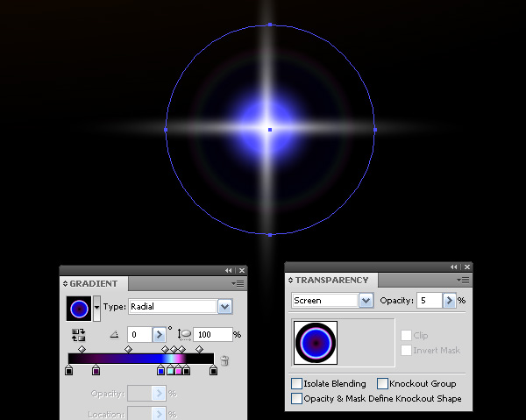Click the rightmost midpoint diamond above gradient
The width and height of the screenshot is (526, 420).
(x=200, y=350)
